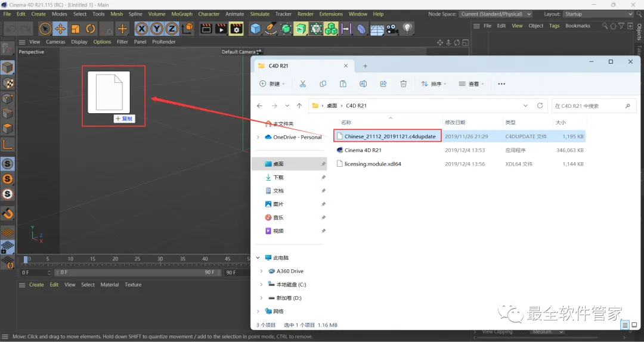The image size is (644, 342).
Task: Click the Planar Workplane icon
Action: [7, 262]
